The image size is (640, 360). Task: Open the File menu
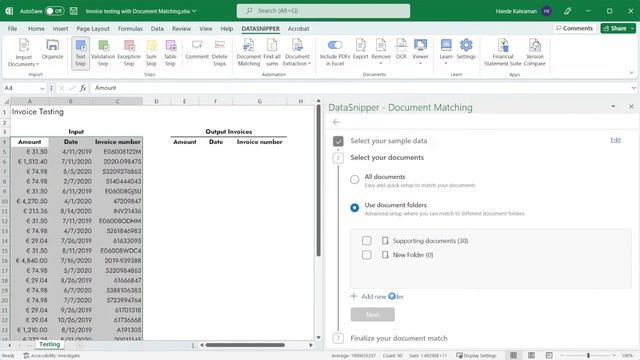click(x=12, y=29)
